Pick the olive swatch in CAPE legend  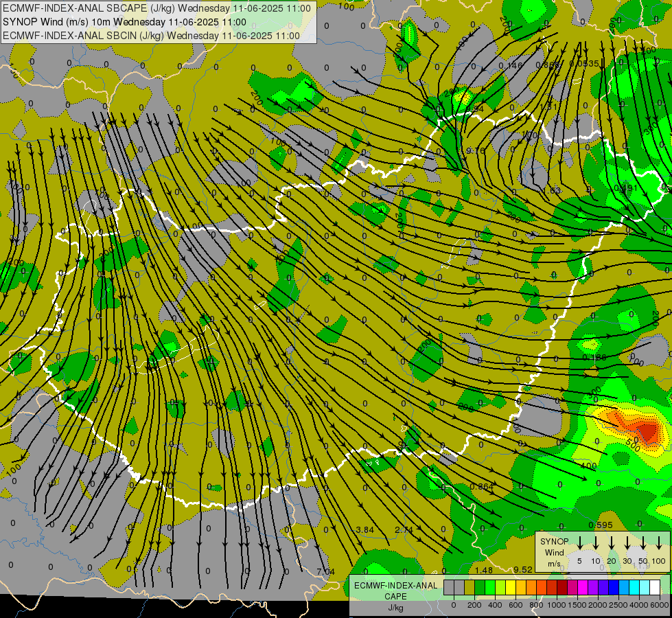pos(470,587)
